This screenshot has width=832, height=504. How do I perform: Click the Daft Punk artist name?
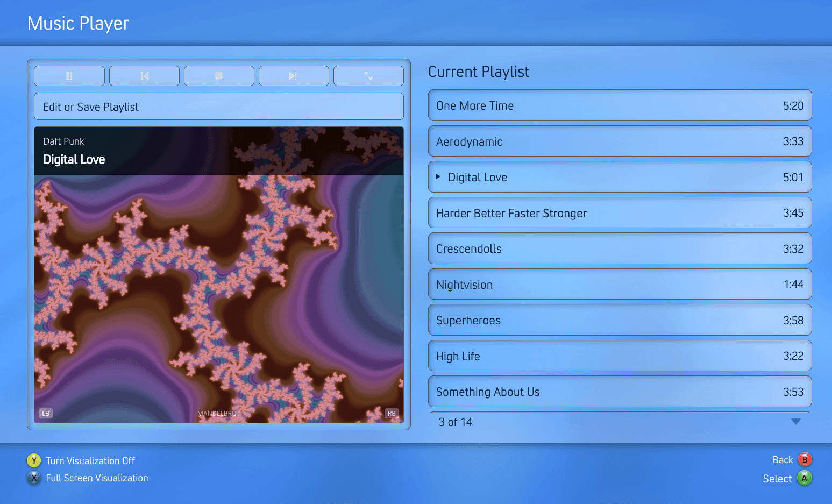pyautogui.click(x=63, y=141)
